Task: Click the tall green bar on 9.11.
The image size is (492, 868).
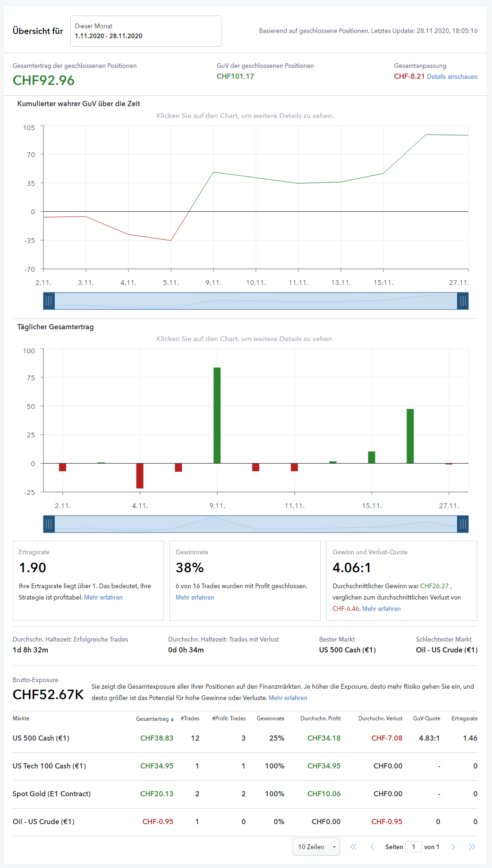Action: (217, 415)
